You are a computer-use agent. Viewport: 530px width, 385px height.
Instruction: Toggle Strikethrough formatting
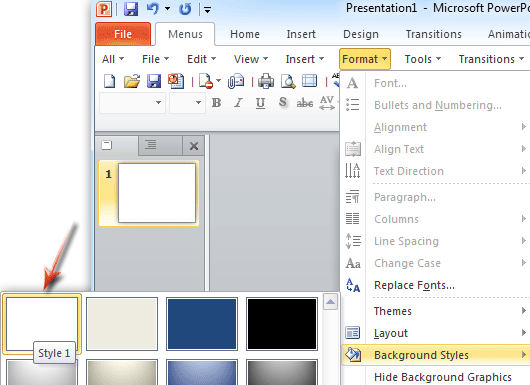pyautogui.click(x=305, y=102)
